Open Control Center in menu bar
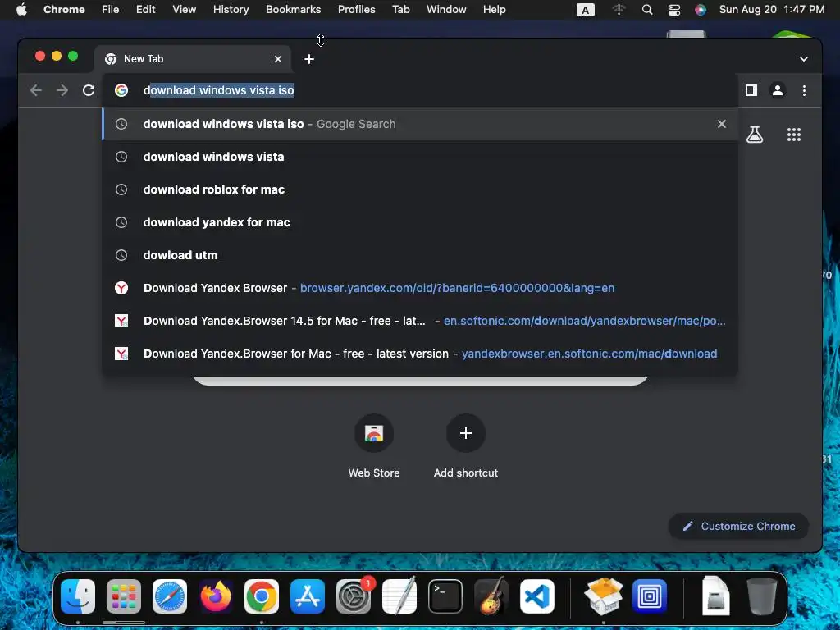Image resolution: width=840 pixels, height=630 pixels. (x=674, y=10)
